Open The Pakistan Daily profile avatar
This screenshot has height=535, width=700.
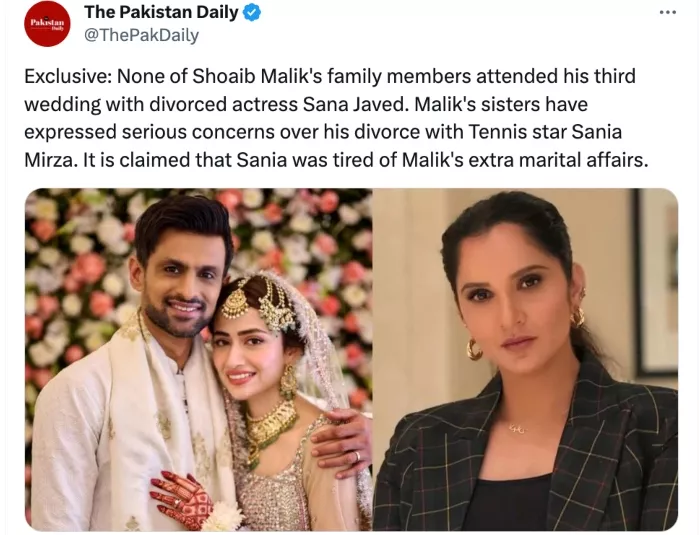click(x=47, y=24)
